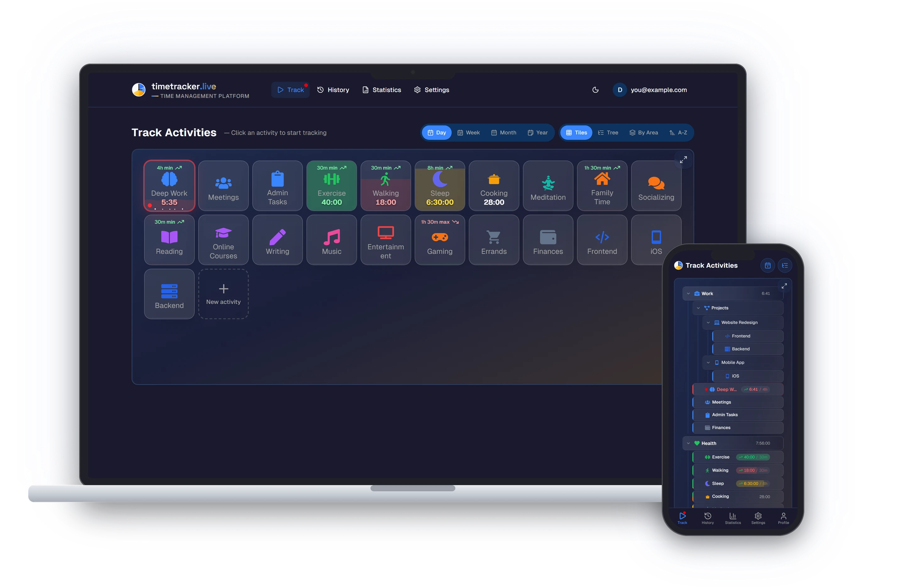Viewport: 905px width, 588px height.
Task: Click the Deep Work running progress dots
Action: [x=168, y=209]
